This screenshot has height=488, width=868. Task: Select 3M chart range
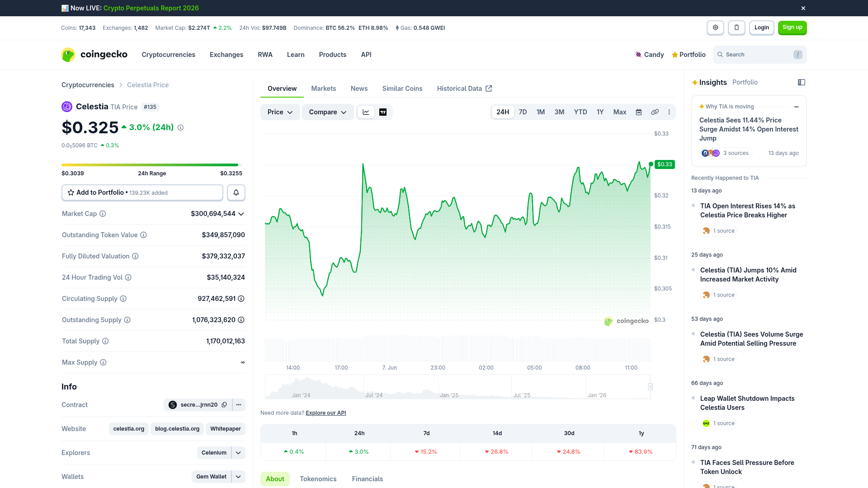point(559,112)
